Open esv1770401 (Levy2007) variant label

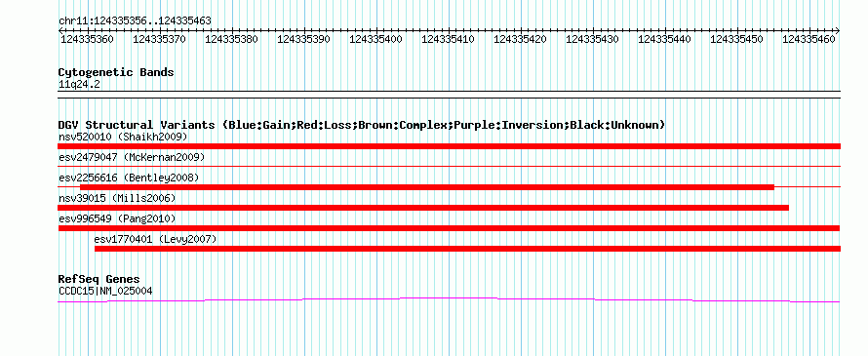[x=155, y=239]
